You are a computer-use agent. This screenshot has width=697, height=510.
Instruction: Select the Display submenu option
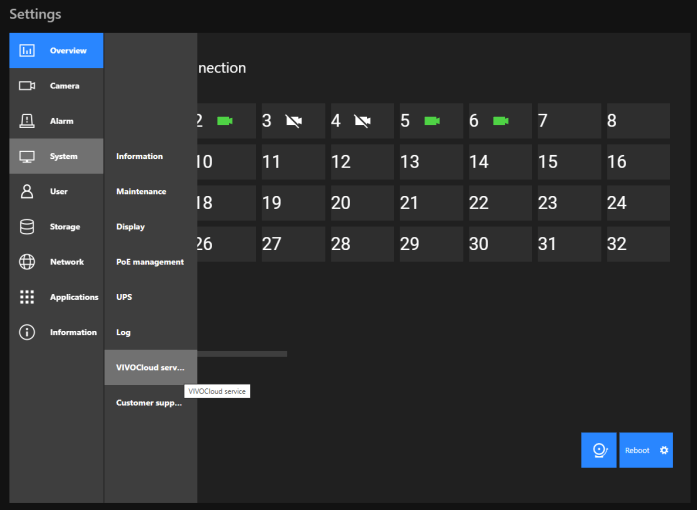(x=131, y=227)
